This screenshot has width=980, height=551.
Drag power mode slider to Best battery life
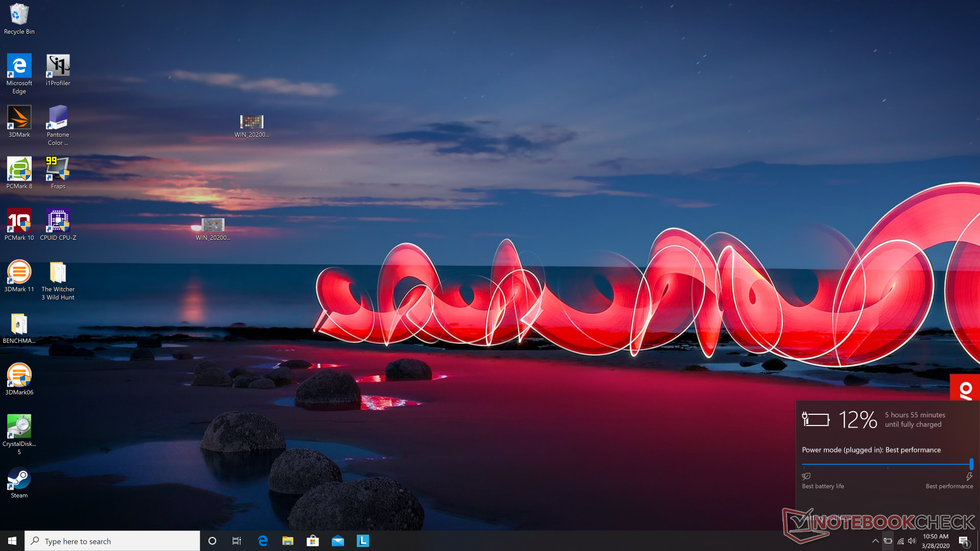click(x=805, y=464)
